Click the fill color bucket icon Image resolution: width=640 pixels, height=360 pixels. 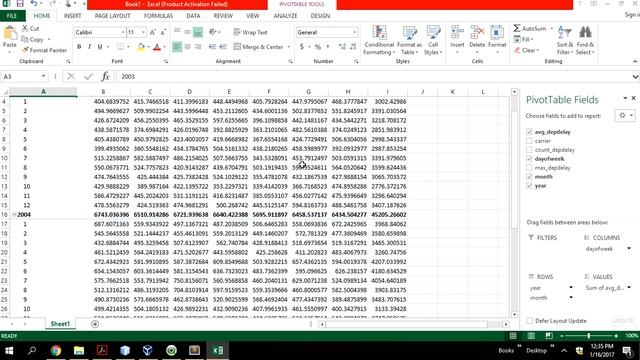coord(141,47)
